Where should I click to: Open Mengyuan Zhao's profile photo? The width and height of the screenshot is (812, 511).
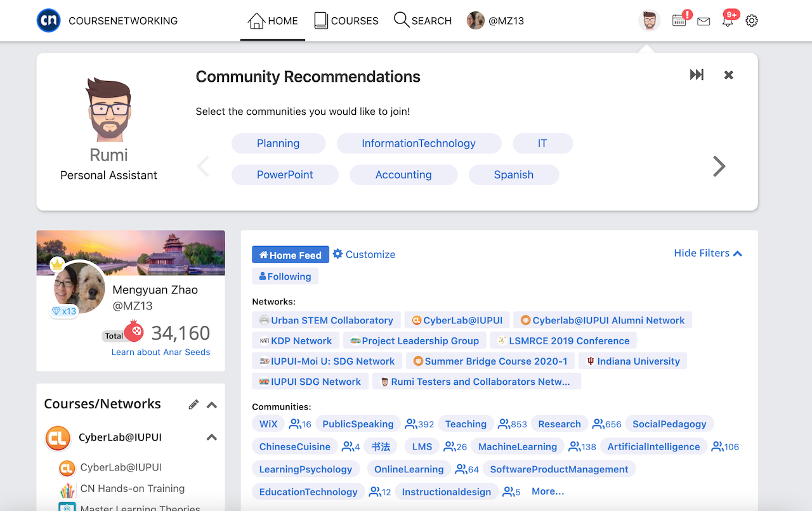[x=80, y=287]
